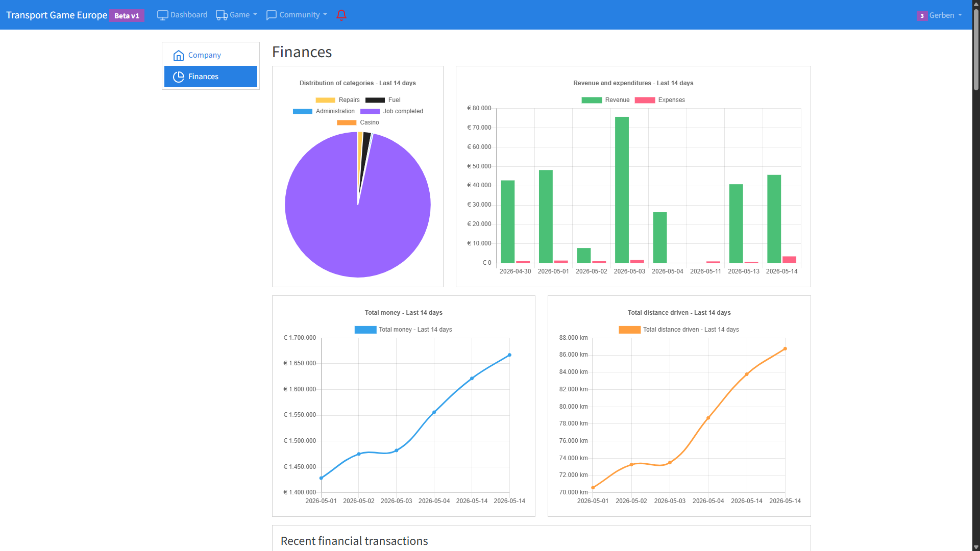Viewport: 980px width, 551px height.
Task: Click the purple Job completed pie slice
Action: pos(357,230)
